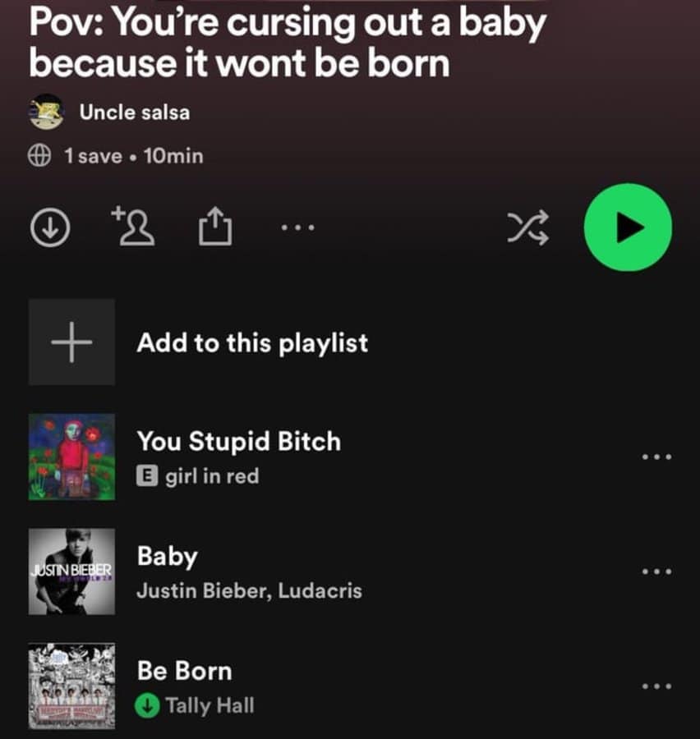The image size is (700, 739).
Task: Tap Uncle salsa profile avatar
Action: [46, 112]
